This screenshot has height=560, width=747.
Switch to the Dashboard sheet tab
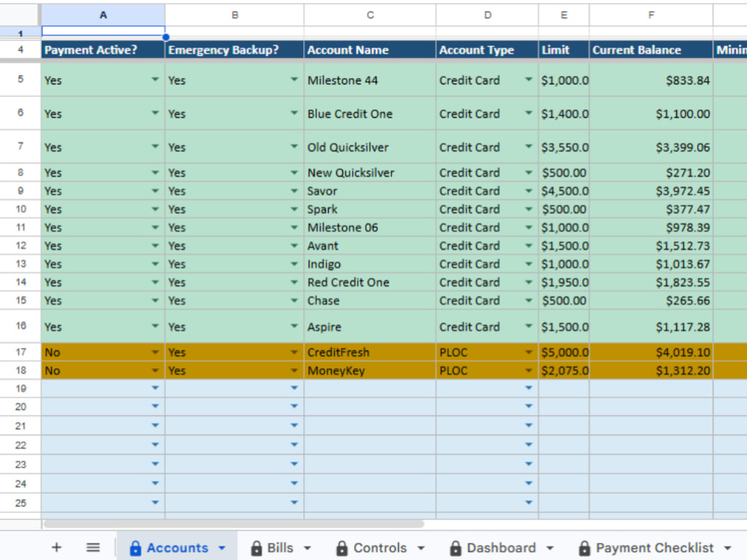tap(501, 547)
